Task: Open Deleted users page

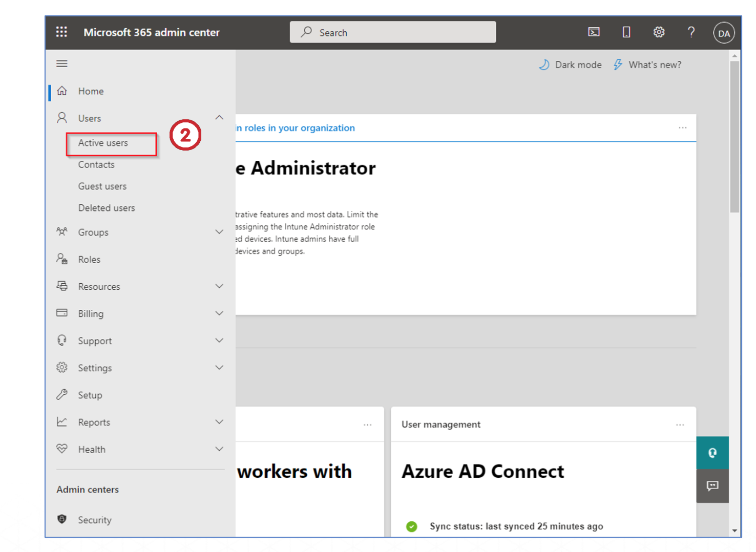Action: coord(107,208)
